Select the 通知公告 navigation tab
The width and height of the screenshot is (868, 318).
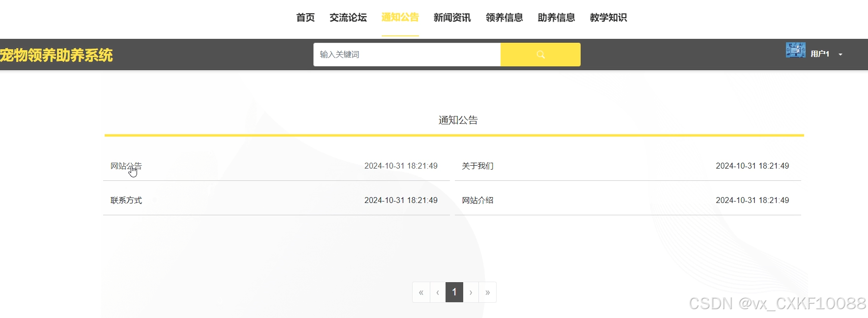400,18
